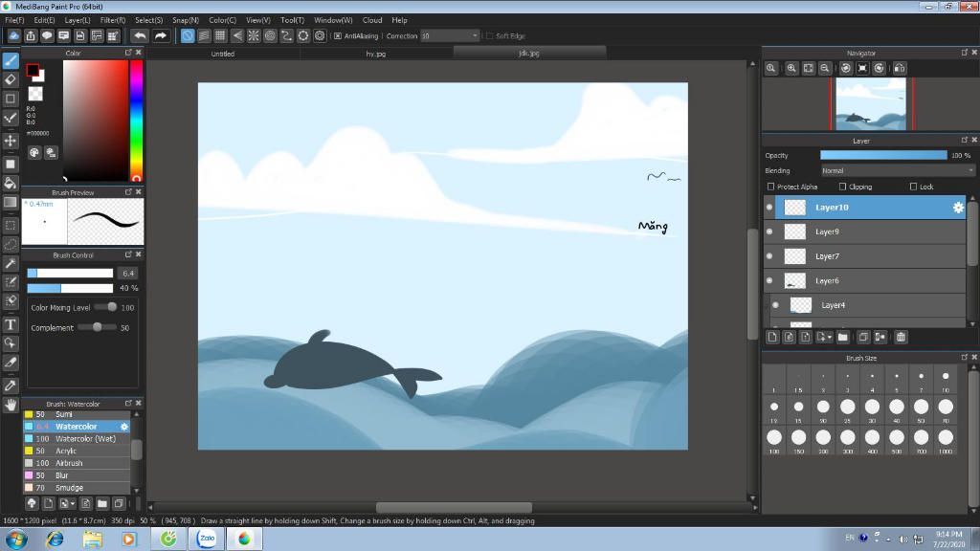The height and width of the screenshot is (551, 980).
Task: Enable the radial snap icon
Action: (253, 35)
